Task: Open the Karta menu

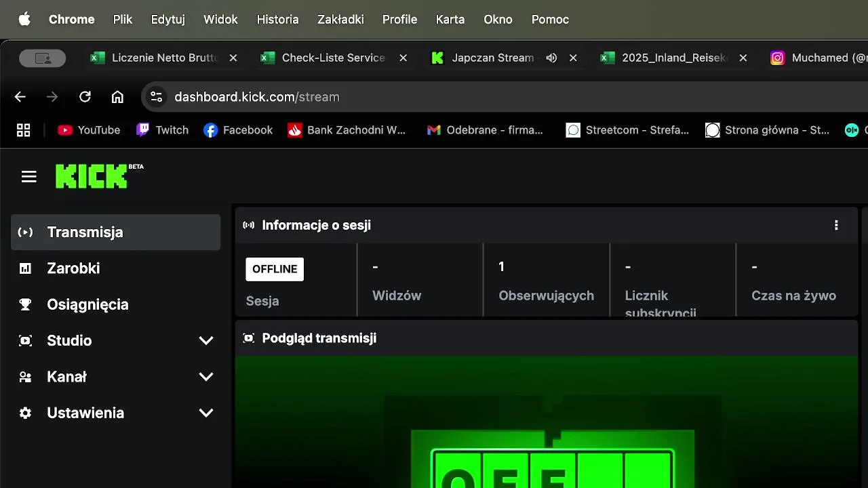Action: pyautogui.click(x=450, y=20)
